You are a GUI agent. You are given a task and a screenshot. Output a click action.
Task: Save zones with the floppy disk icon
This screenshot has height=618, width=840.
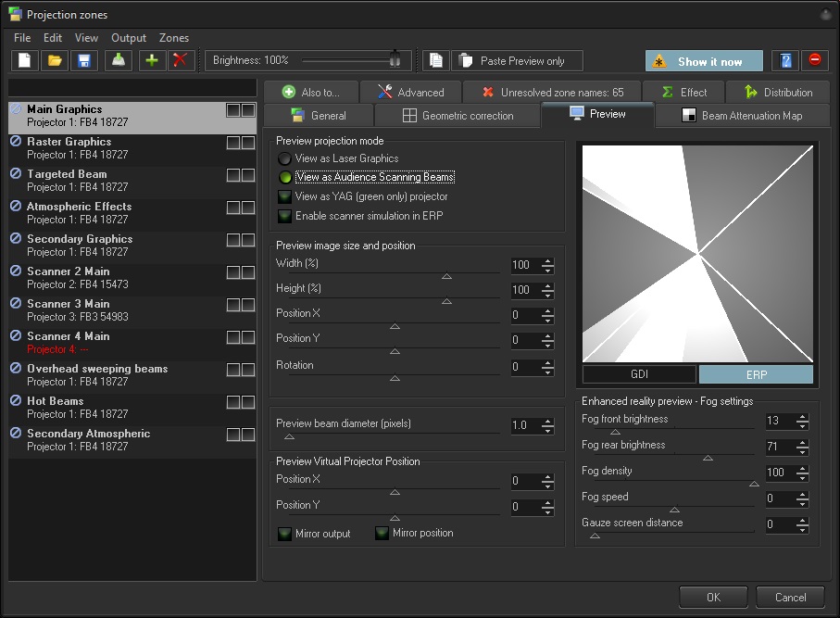pos(84,61)
